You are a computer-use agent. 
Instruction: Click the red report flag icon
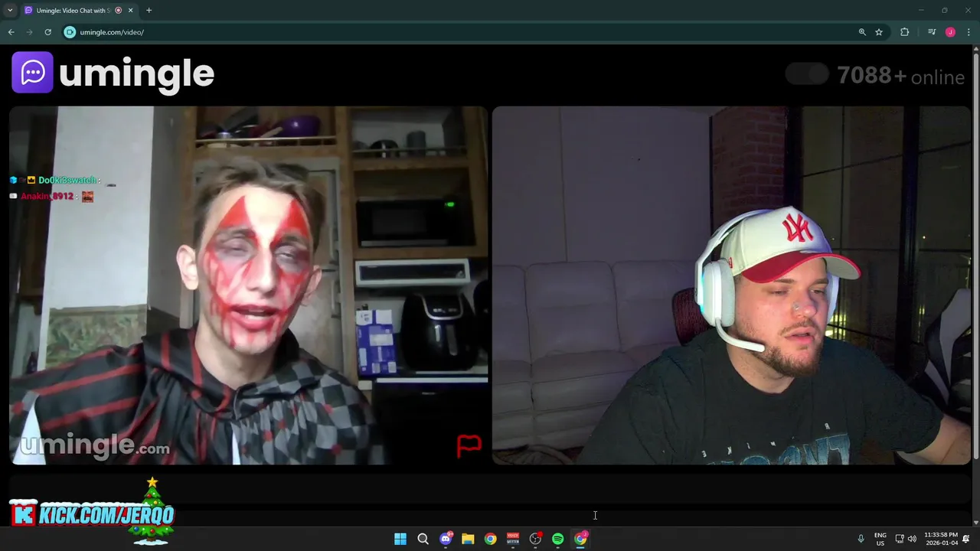[x=469, y=445]
